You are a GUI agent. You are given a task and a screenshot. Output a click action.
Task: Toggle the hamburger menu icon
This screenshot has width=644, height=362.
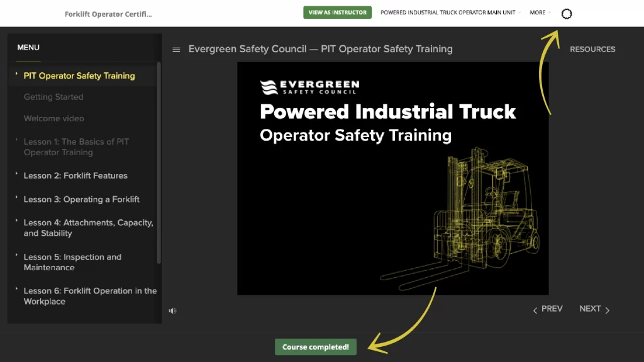(176, 50)
